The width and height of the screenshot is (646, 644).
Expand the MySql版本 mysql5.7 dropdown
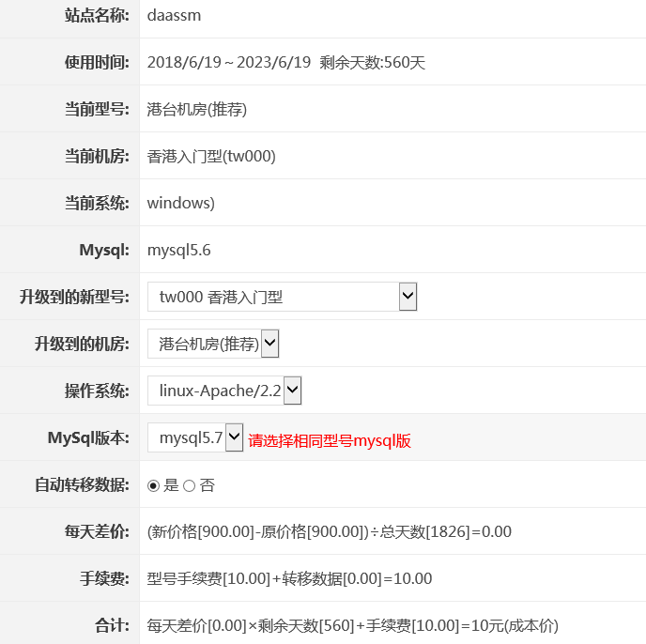[195, 437]
